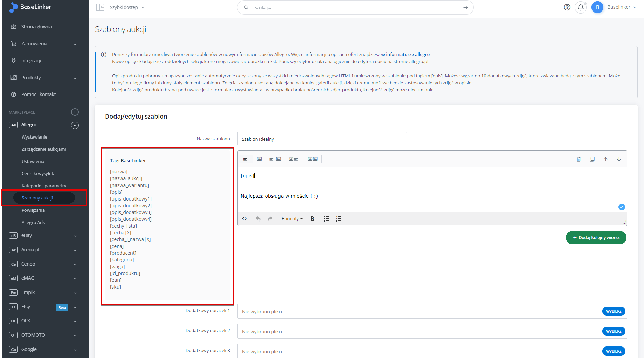Move section up with arrow icon
The image size is (644, 358).
point(605,159)
